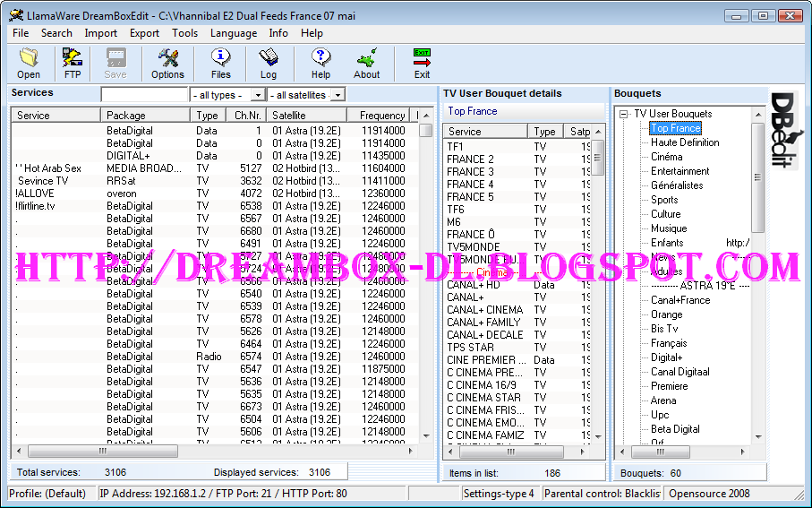The image size is (812, 508).
Task: Select the Sevince TV service row
Action: 215,181
